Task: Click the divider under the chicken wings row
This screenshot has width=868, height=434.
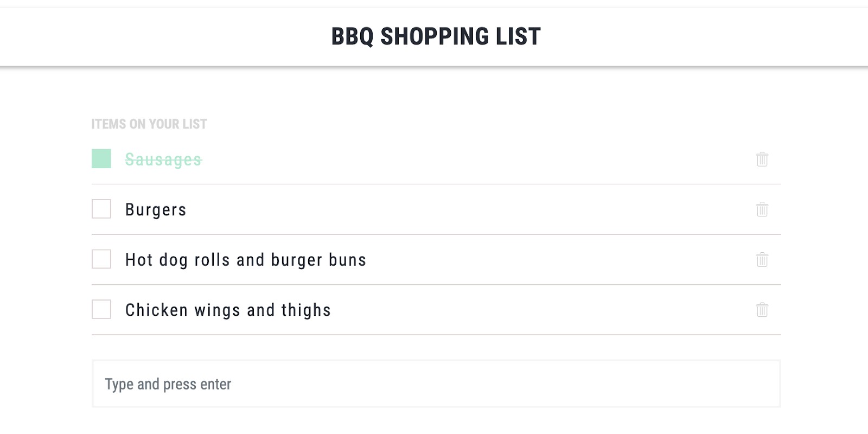Action: point(436,335)
